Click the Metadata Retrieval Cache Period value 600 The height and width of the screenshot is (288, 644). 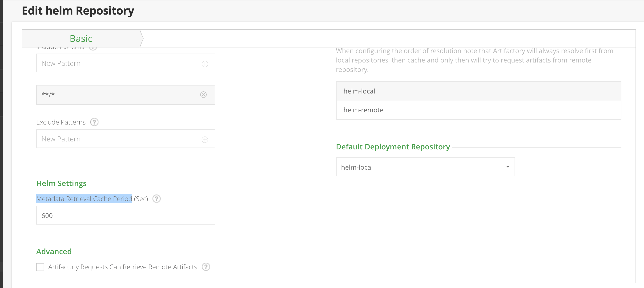click(125, 215)
